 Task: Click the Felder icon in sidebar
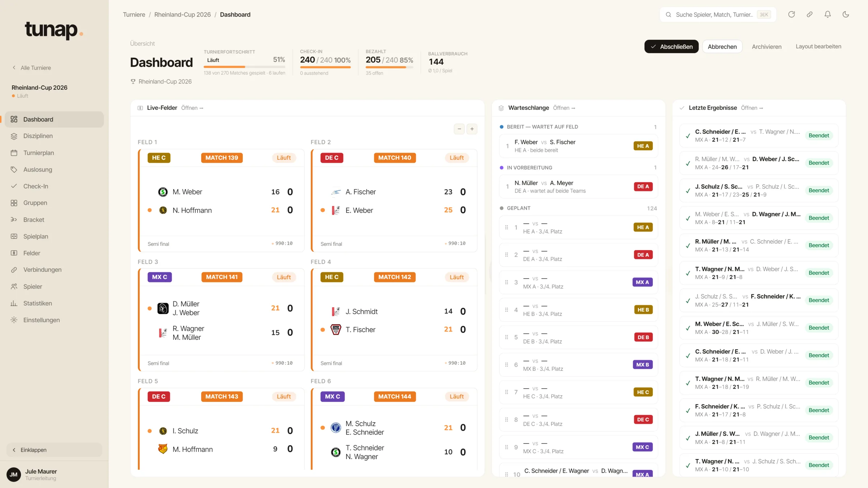pyautogui.click(x=14, y=253)
